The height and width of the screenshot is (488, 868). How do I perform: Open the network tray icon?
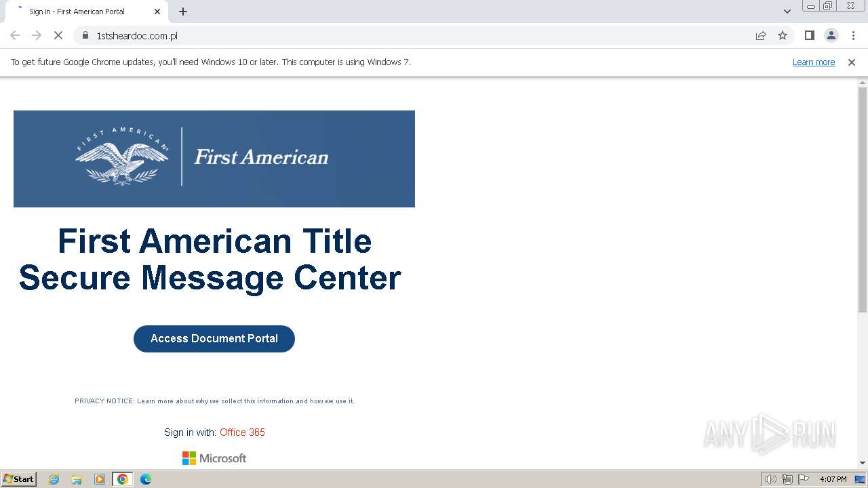[787, 479]
